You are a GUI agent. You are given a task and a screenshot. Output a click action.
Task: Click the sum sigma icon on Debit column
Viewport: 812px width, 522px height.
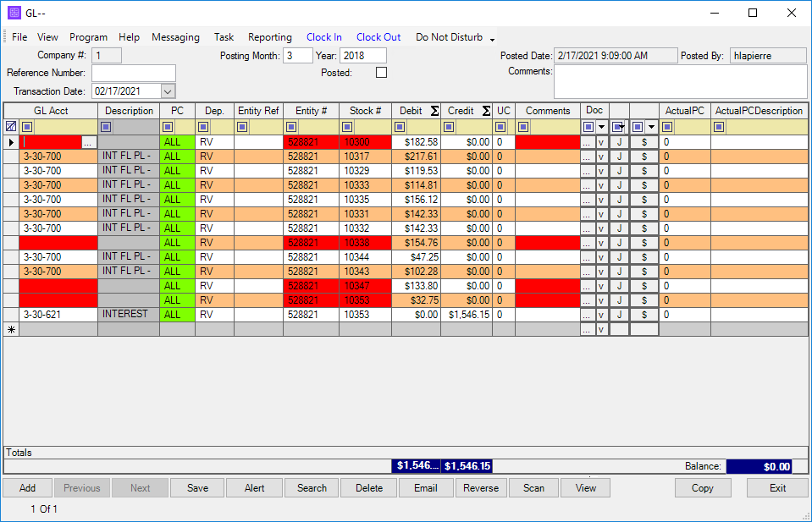[432, 110]
